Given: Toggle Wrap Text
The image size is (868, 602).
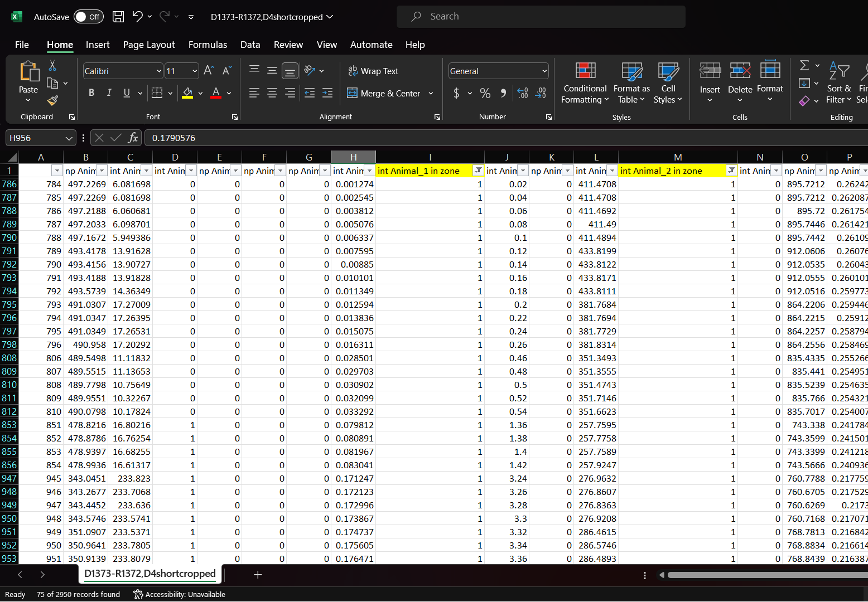Looking at the screenshot, I should pyautogui.click(x=373, y=71).
